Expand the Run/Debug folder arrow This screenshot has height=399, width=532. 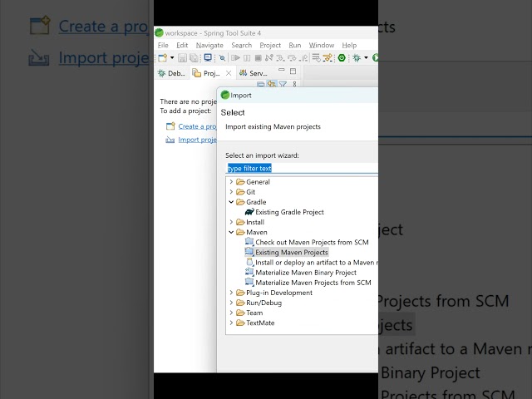click(231, 303)
